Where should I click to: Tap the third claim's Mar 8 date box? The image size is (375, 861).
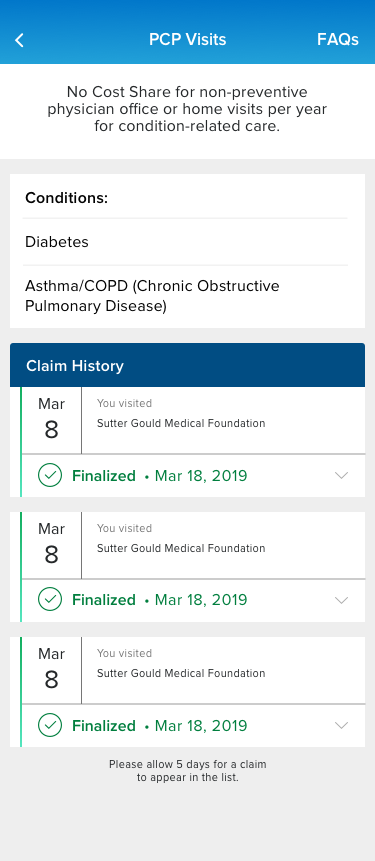(51, 670)
